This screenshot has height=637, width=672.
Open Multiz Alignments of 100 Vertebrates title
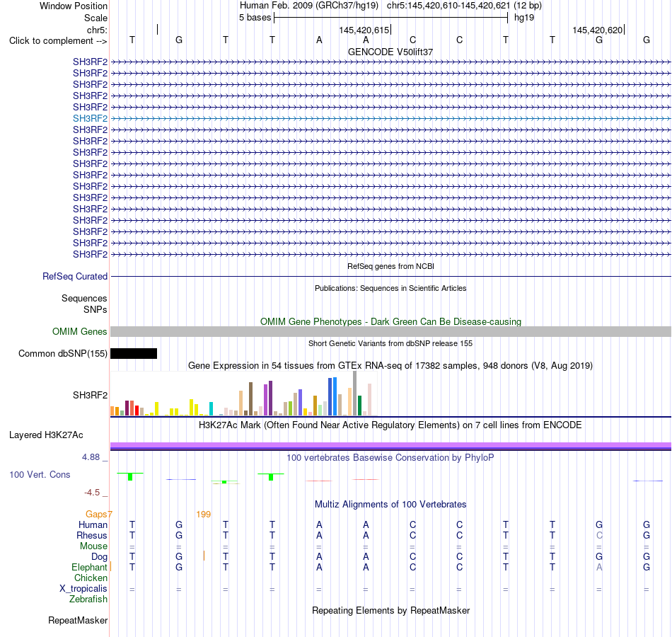[390, 505]
